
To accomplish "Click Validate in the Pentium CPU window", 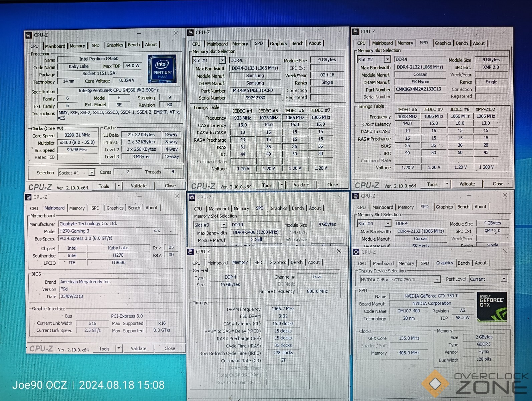I will coord(139,186).
